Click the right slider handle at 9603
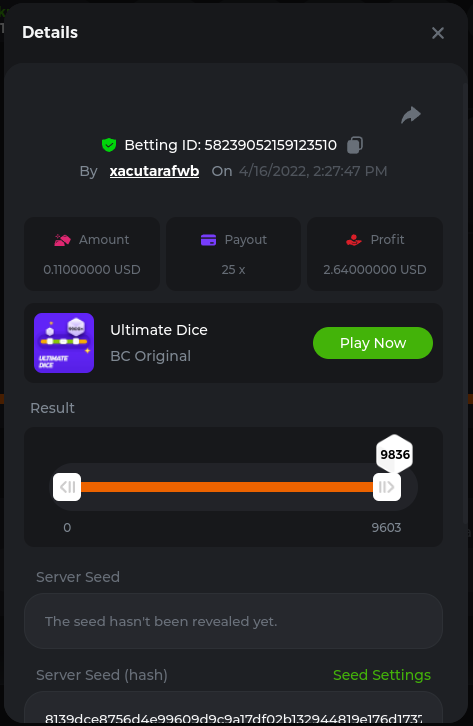473x726 pixels. coord(387,487)
